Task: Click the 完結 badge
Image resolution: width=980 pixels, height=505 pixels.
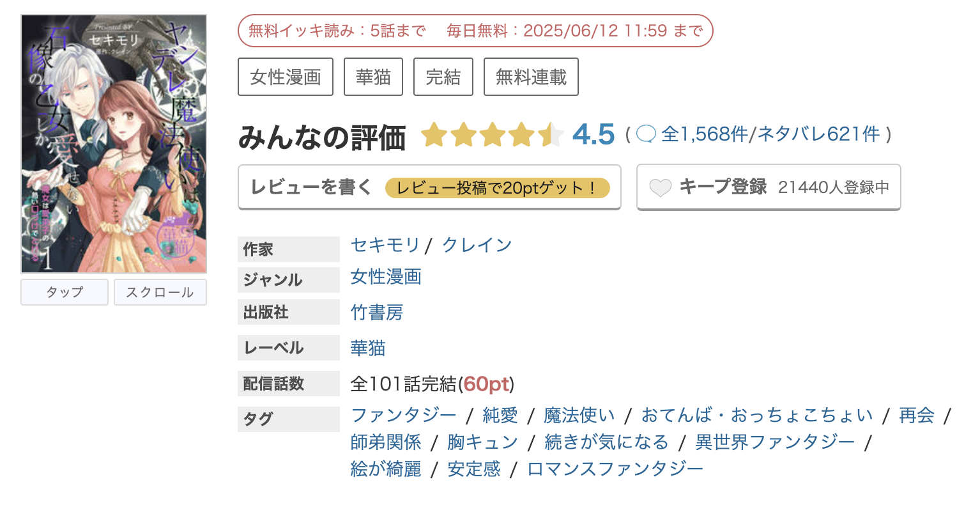Action: (x=443, y=76)
